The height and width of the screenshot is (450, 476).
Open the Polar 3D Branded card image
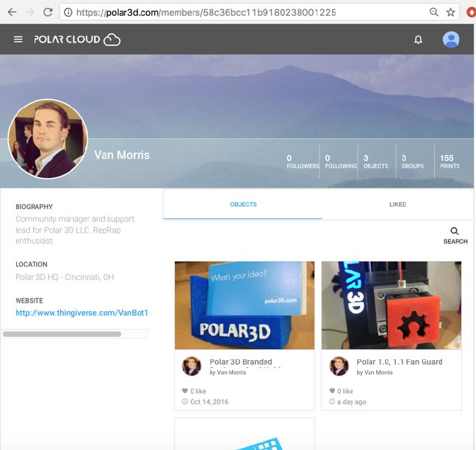pos(244,305)
